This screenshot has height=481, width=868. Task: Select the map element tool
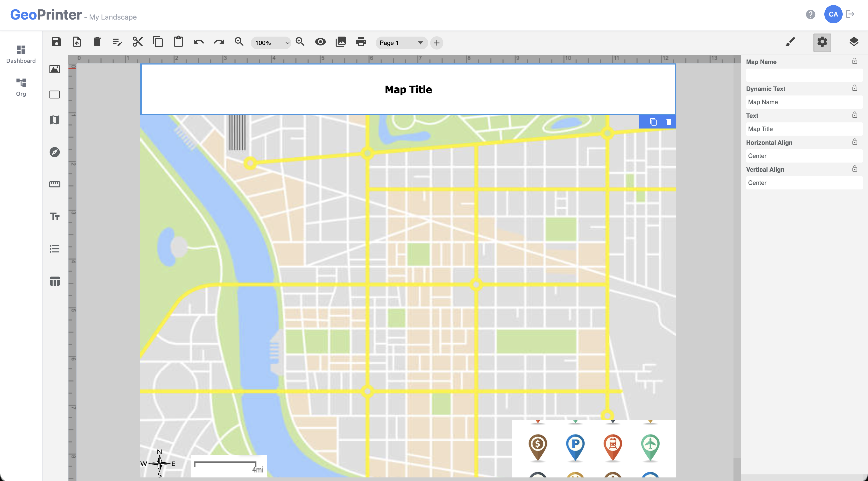55,120
